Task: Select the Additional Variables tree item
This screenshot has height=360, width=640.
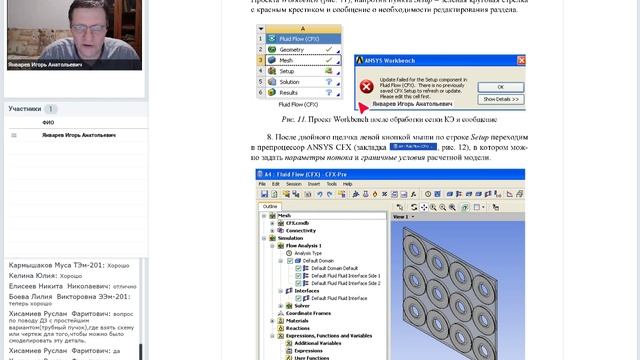Action: click(x=318, y=343)
